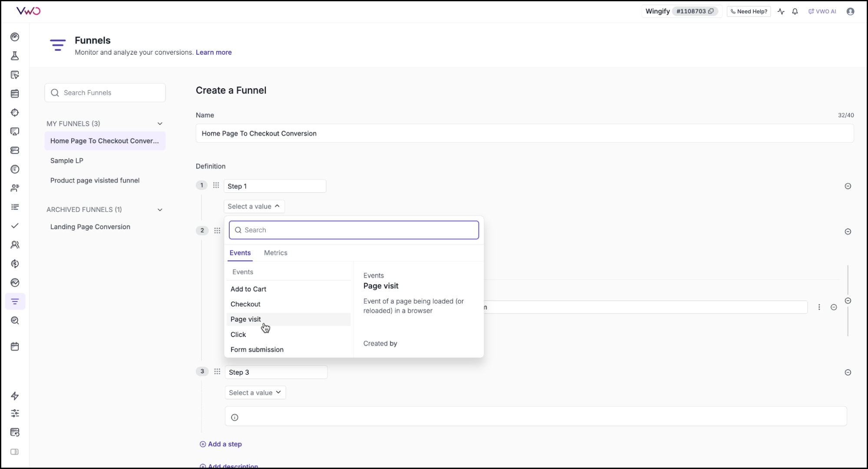Open three-dot options menu in Step 2
This screenshot has width=868, height=469.
pyautogui.click(x=819, y=307)
